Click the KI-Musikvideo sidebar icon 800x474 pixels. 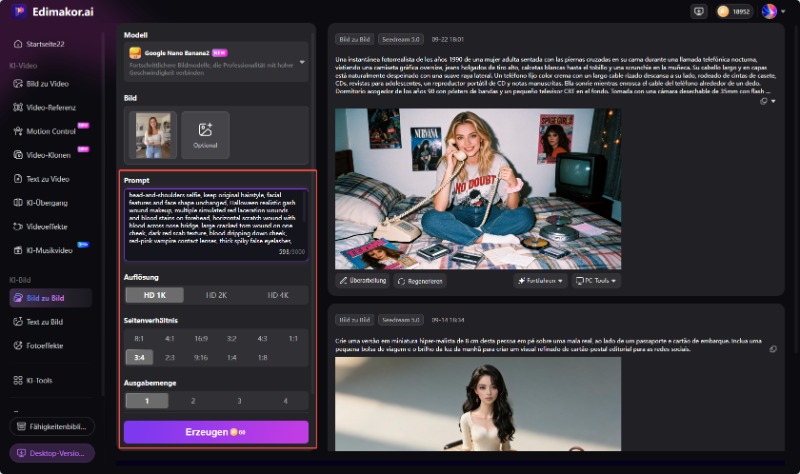[x=18, y=250]
